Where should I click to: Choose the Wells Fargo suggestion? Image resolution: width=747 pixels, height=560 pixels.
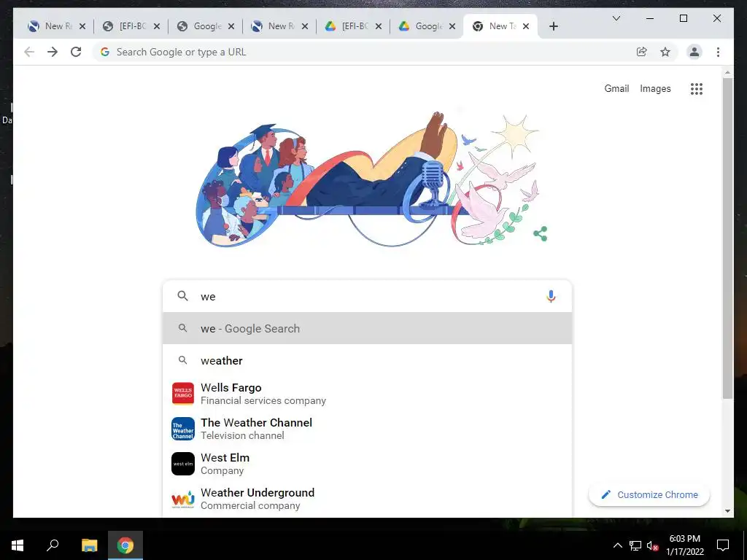coord(367,393)
